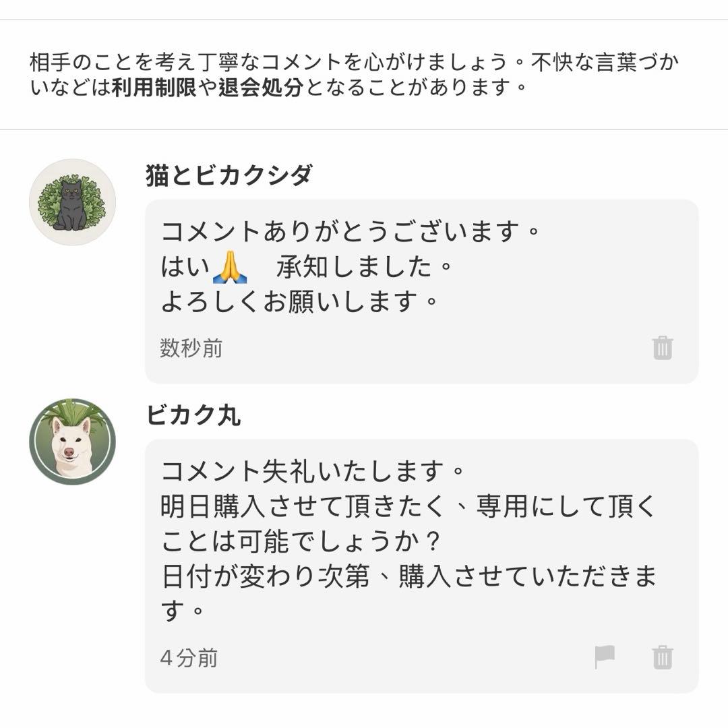Click the bold 退会処分 text
Viewport: 728px width, 728px height.
pos(260,88)
